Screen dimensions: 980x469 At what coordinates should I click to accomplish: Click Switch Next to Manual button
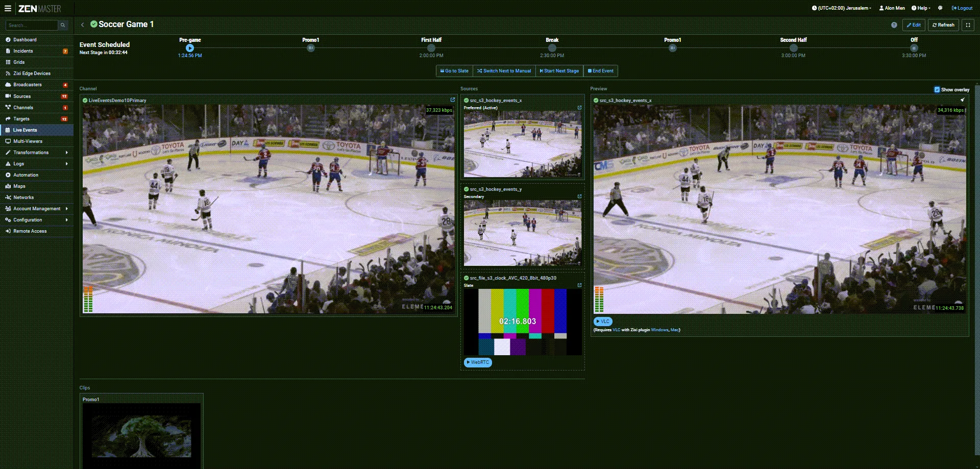(504, 71)
